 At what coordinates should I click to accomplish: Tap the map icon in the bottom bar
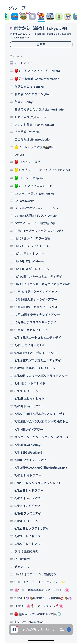(x=14, y=629)
